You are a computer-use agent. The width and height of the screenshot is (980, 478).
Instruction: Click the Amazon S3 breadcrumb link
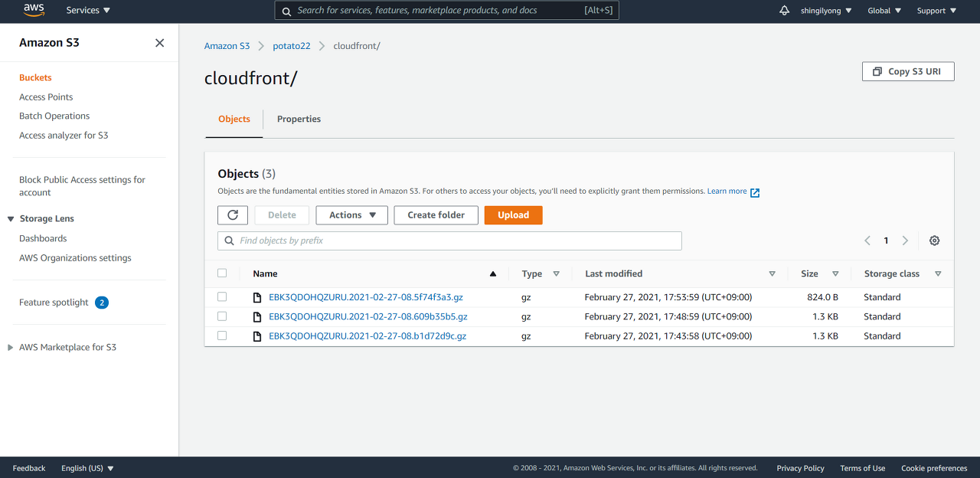click(x=227, y=46)
